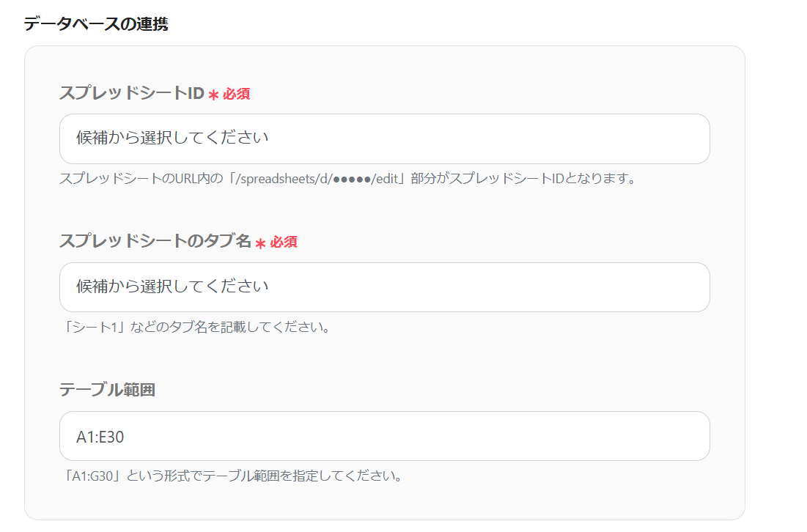Click the スプレッドシートのタブ名 field label
This screenshot has height=532, width=807.
(x=155, y=241)
